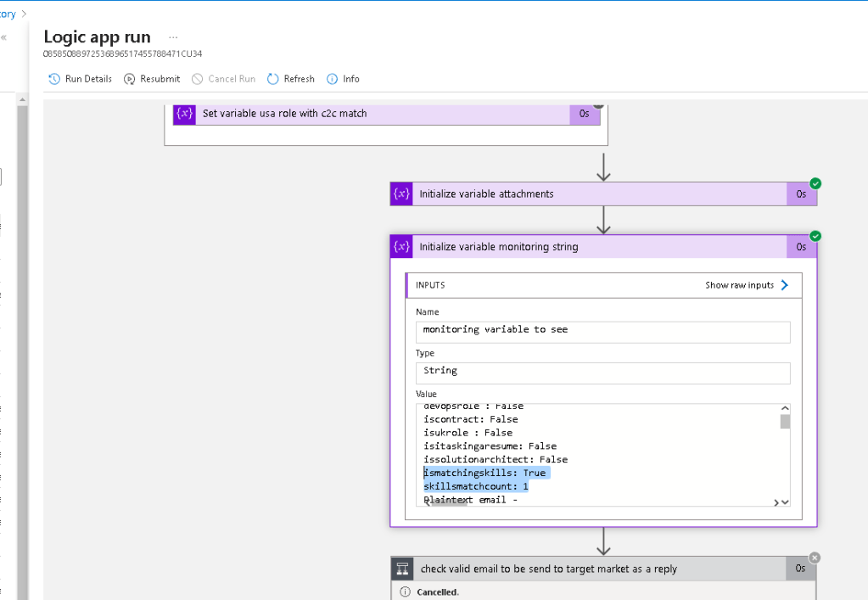
Task: Click green success badge on monitoring string step
Action: pos(815,236)
